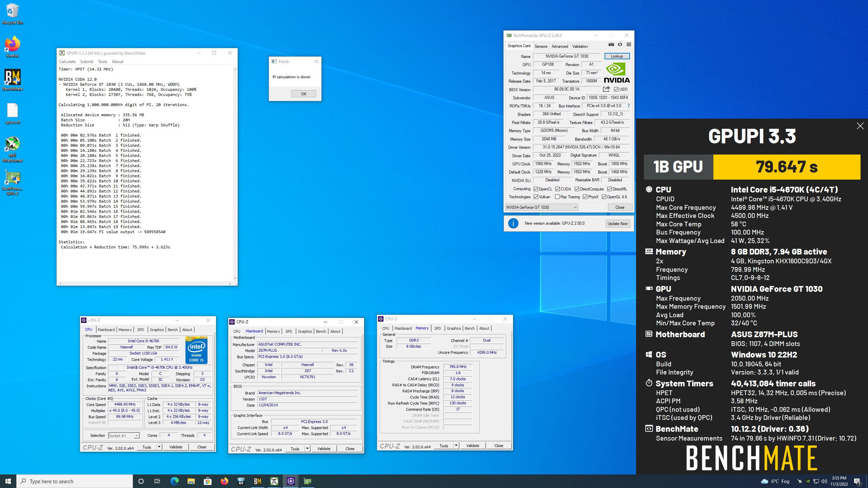Select the cpuz.cvf file on desktop
This screenshot has height=488, width=868.
pyautogui.click(x=13, y=114)
